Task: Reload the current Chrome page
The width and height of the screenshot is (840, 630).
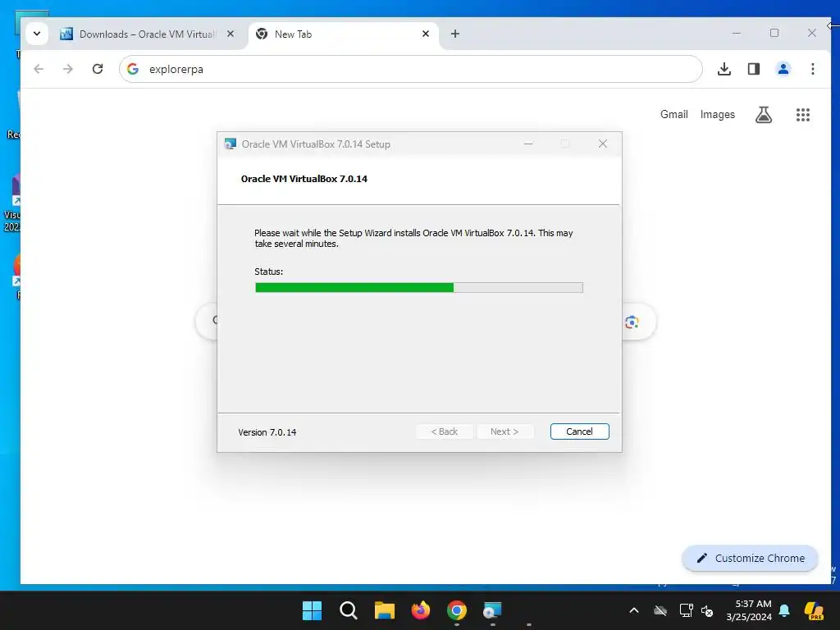Action: (x=98, y=69)
